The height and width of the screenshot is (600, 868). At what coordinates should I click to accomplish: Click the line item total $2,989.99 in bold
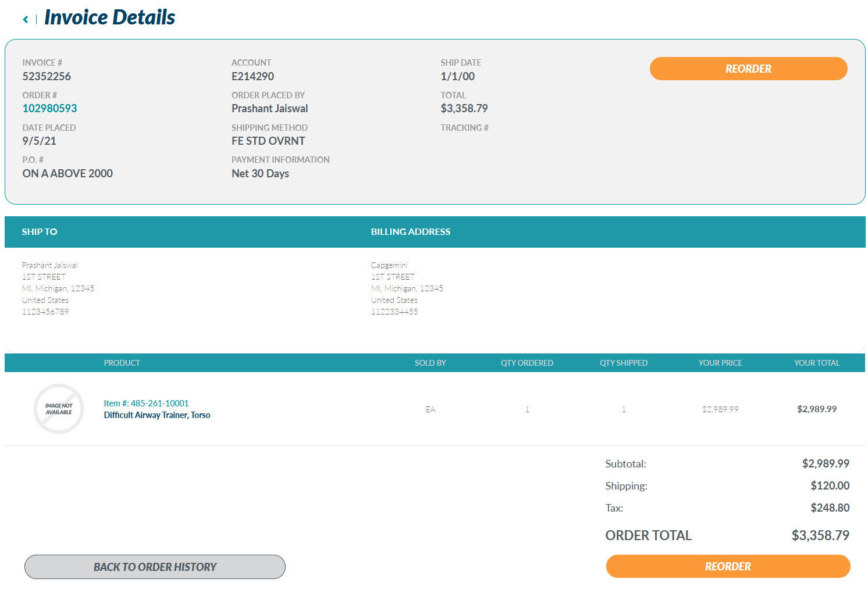tap(817, 409)
